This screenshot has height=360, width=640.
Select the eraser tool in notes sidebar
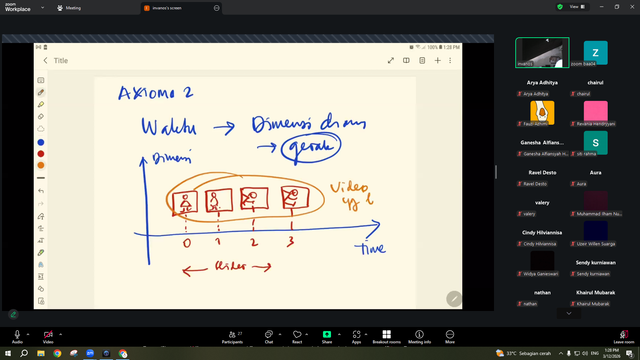pyautogui.click(x=41, y=117)
